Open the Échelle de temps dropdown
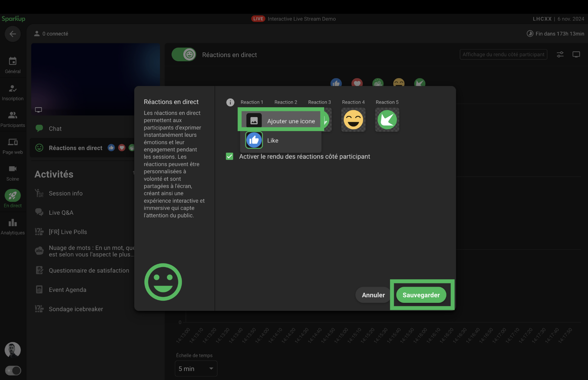 [196, 369]
